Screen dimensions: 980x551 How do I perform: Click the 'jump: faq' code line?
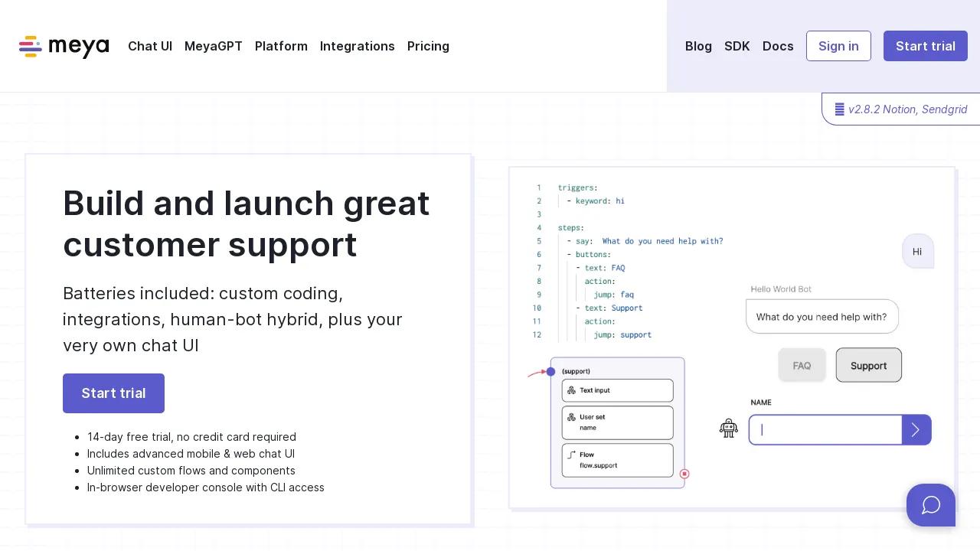click(614, 295)
